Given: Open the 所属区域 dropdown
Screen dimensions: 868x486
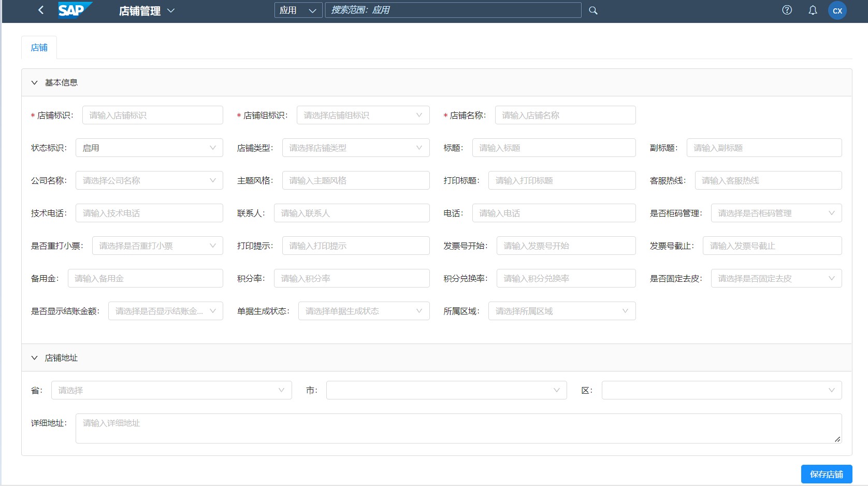Looking at the screenshot, I should pos(562,311).
